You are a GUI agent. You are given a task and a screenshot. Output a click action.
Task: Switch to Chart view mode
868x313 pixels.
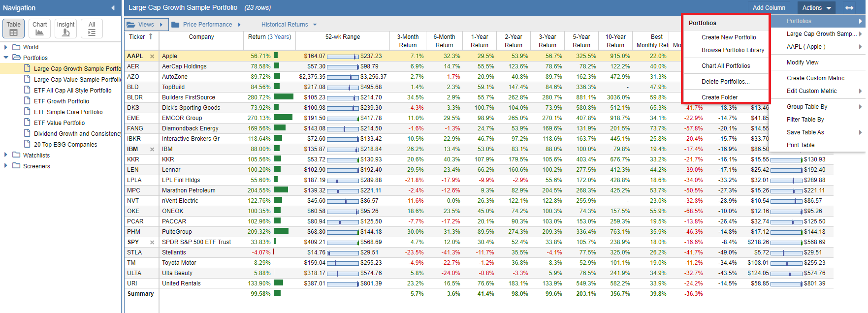click(39, 29)
